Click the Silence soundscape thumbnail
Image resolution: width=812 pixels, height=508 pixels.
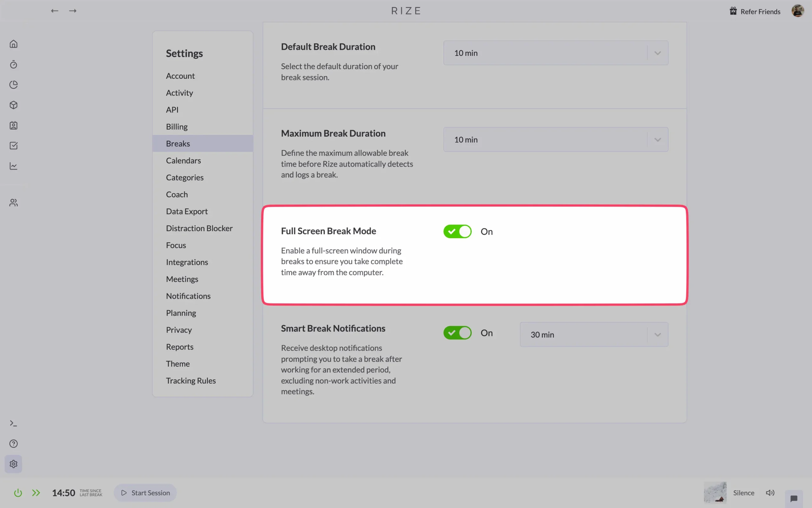point(715,492)
